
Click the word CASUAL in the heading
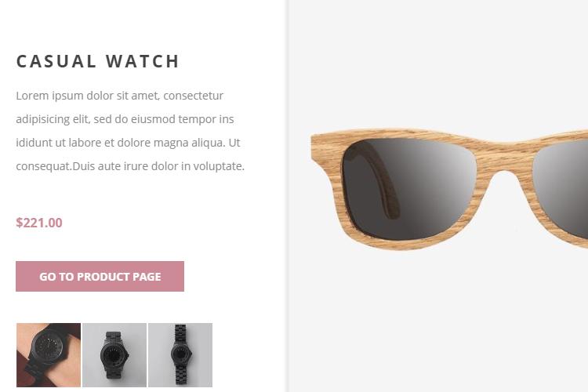[x=56, y=61]
